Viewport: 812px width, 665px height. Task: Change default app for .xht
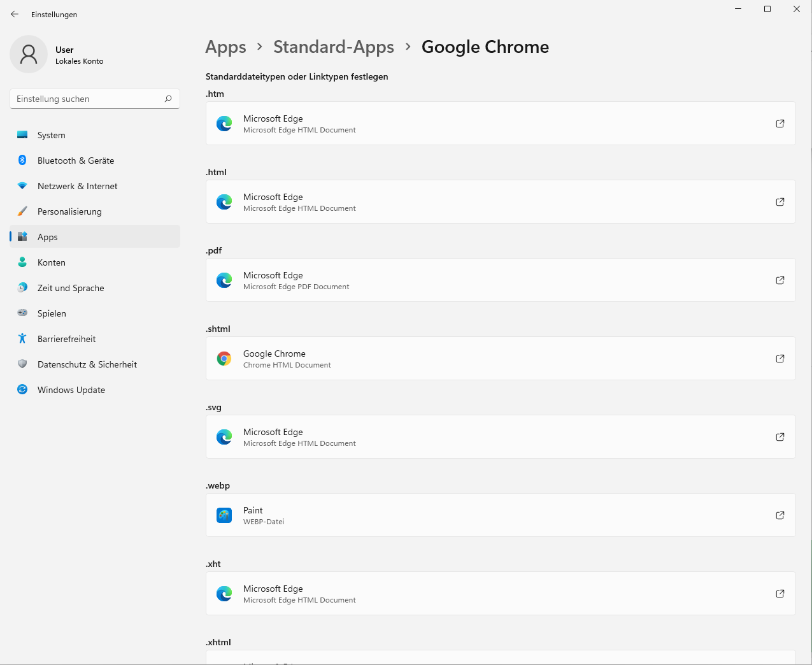501,594
